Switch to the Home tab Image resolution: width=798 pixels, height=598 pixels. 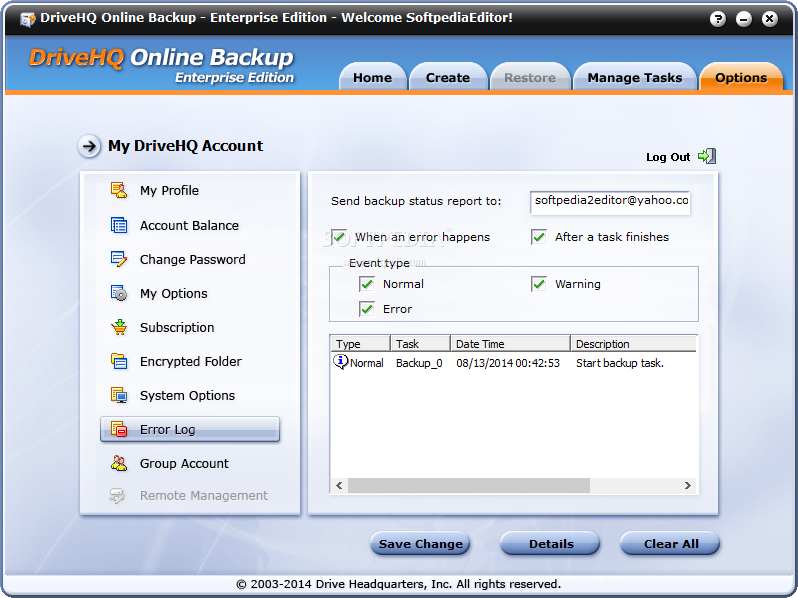(373, 77)
